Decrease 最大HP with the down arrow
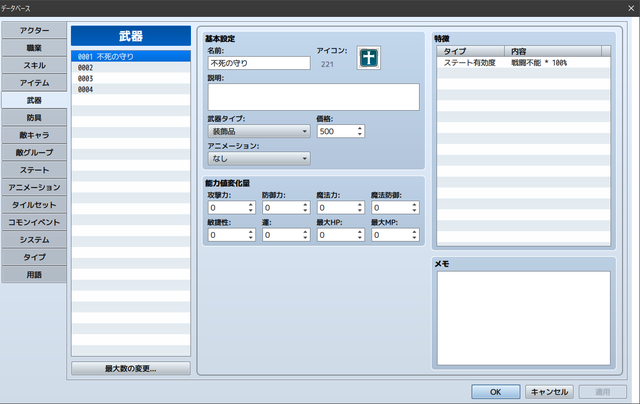This screenshot has width=640, height=404. (x=360, y=238)
